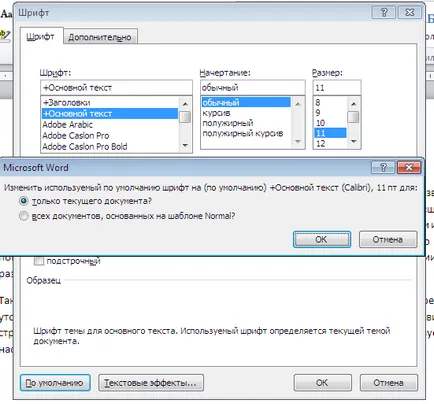This screenshot has width=434, height=404.
Task: Select font size 8
Action: point(330,102)
